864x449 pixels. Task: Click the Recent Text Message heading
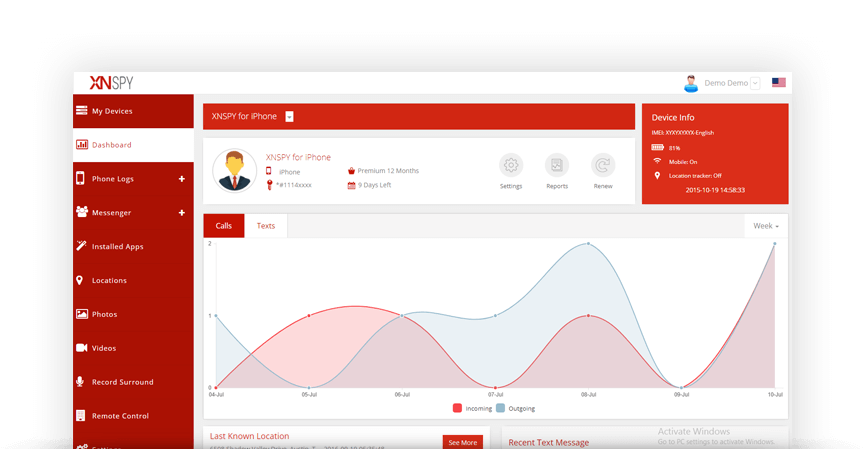(548, 442)
